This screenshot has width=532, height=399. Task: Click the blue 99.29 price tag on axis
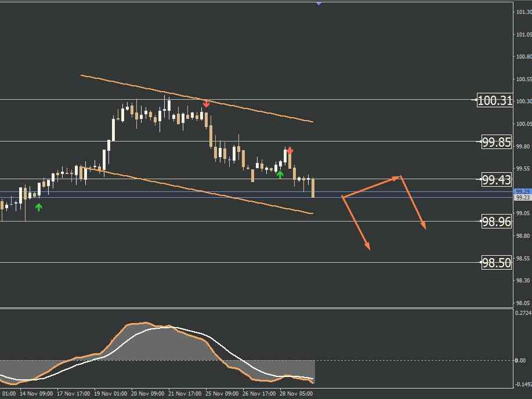click(x=523, y=192)
